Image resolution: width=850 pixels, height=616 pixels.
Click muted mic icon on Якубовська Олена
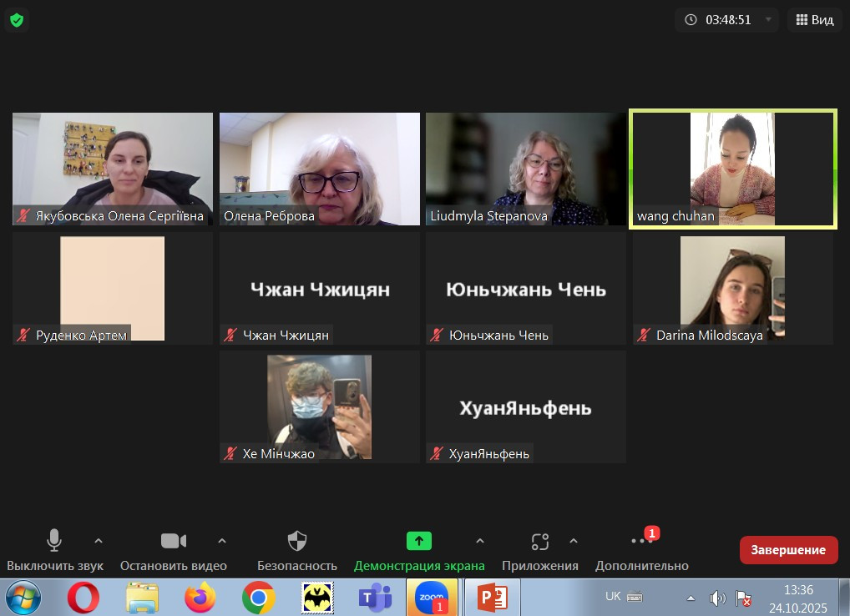pyautogui.click(x=23, y=215)
